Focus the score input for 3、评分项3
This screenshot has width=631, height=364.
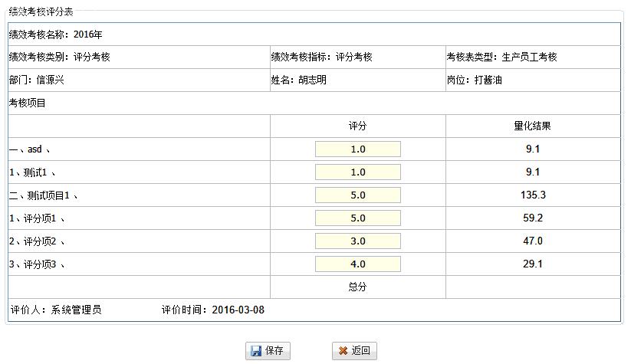(357, 264)
